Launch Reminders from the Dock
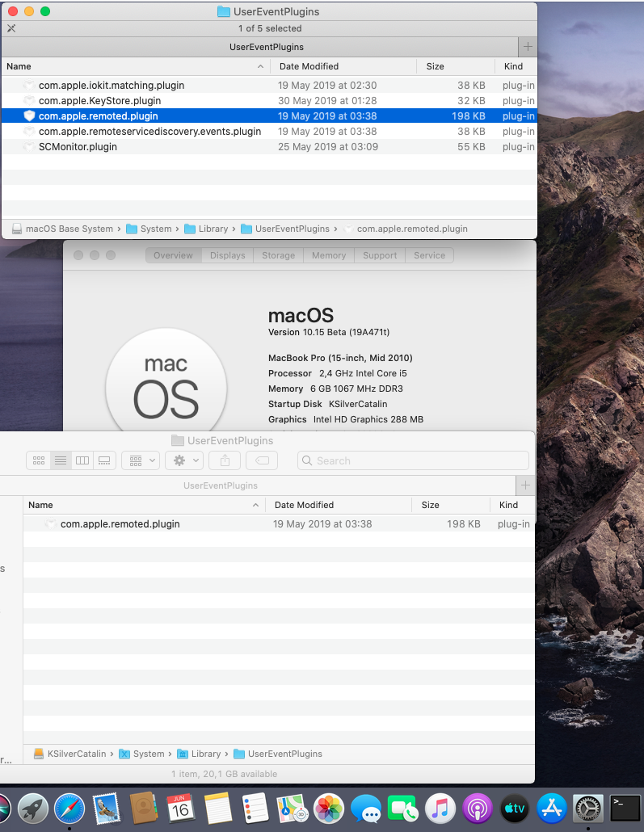Image resolution: width=644 pixels, height=832 pixels. tap(255, 809)
